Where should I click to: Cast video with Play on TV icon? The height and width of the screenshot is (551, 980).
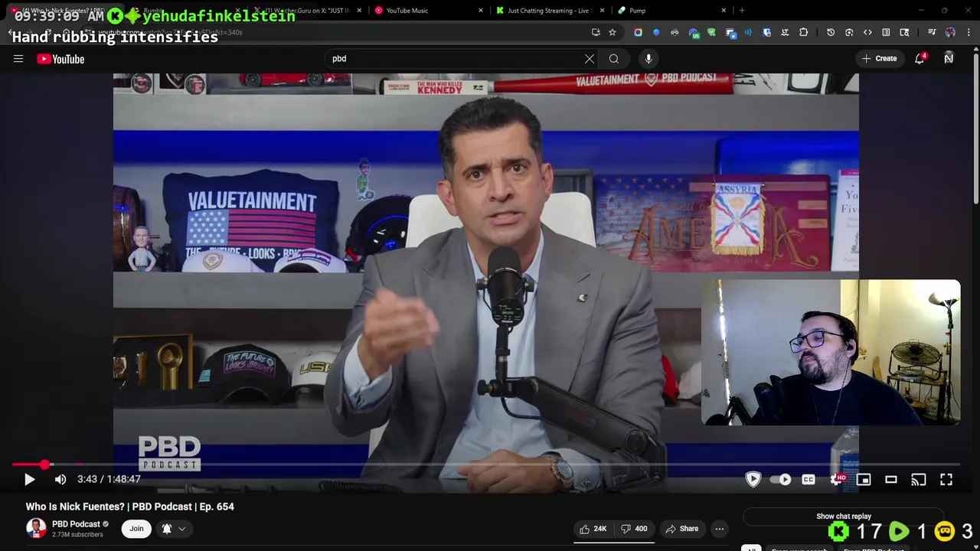coord(919,479)
